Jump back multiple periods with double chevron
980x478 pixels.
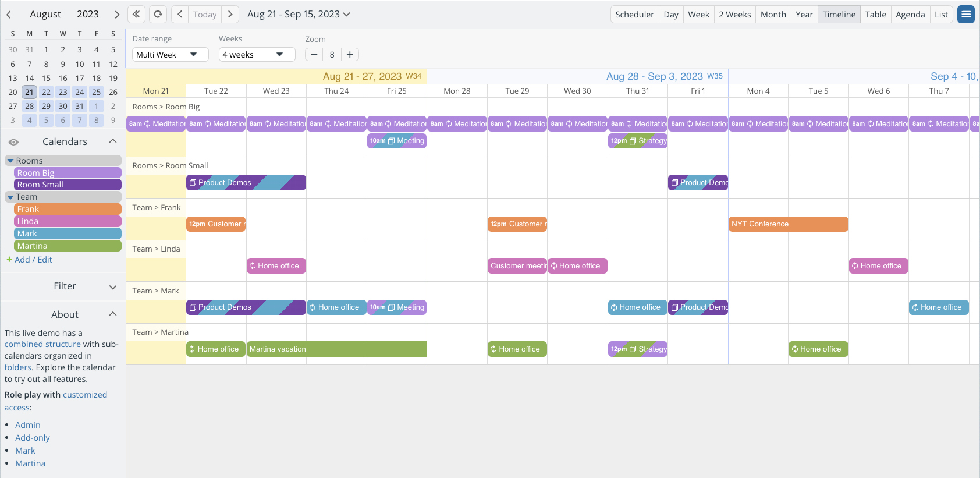coord(136,14)
